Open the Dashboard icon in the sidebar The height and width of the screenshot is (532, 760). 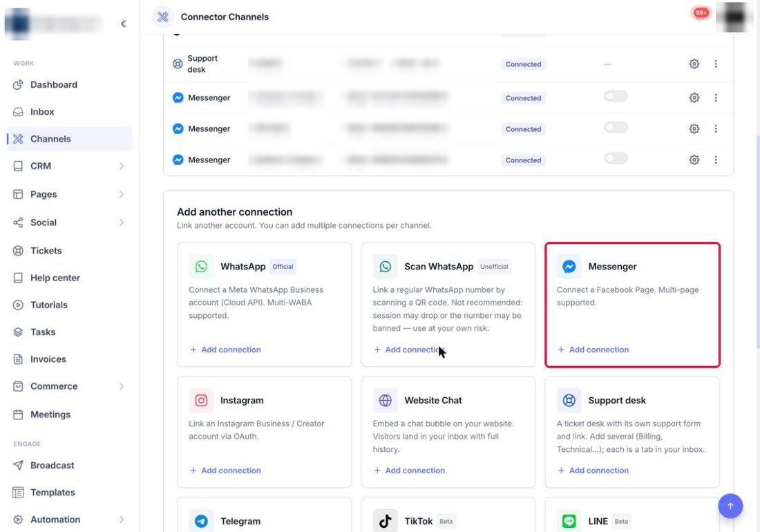[x=18, y=85]
